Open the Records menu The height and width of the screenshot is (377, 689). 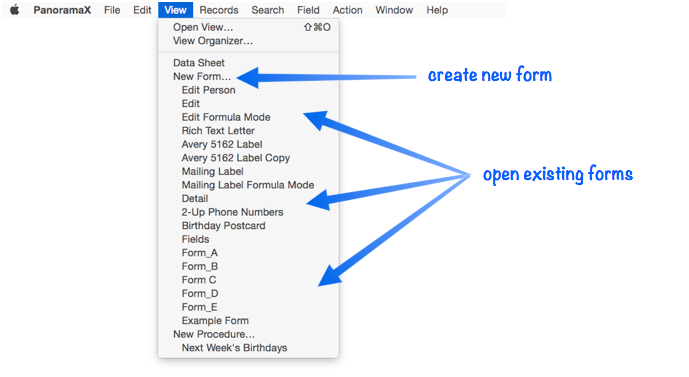tap(219, 10)
